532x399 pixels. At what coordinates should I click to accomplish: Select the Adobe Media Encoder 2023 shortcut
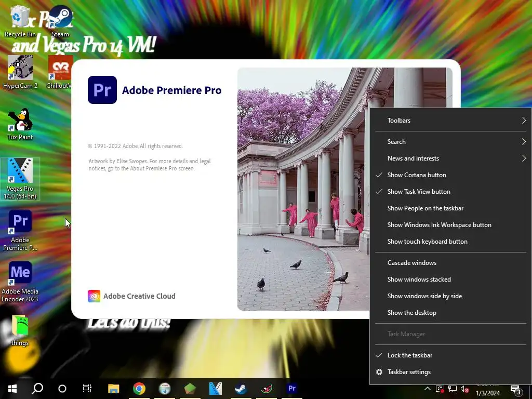20,282
